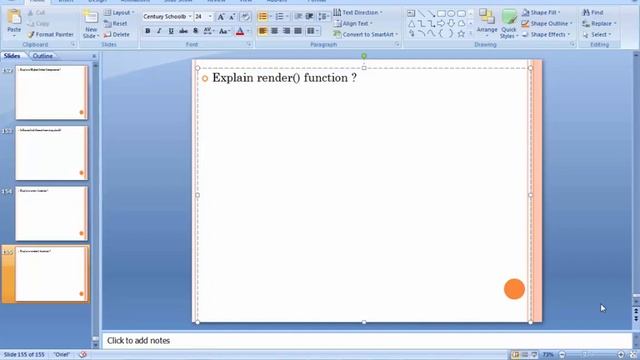This screenshot has height=360, width=640.
Task: Select the slide 152 thumbnail
Action: [x=51, y=92]
